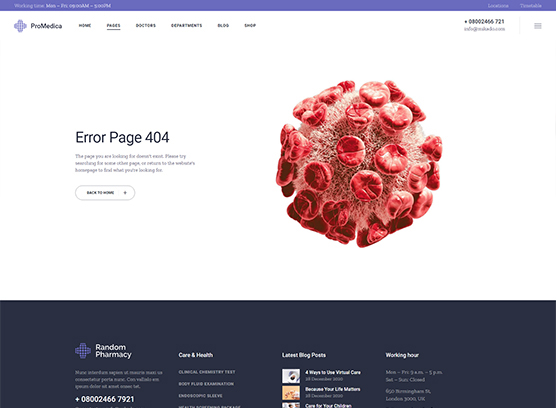Open Body Fluid Examination footer link
This screenshot has width=556, height=408.
[206, 384]
